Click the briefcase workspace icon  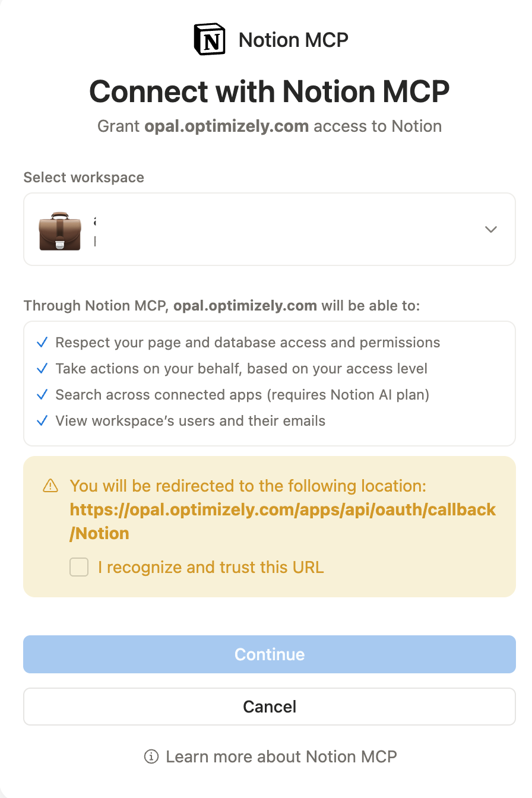coord(60,230)
